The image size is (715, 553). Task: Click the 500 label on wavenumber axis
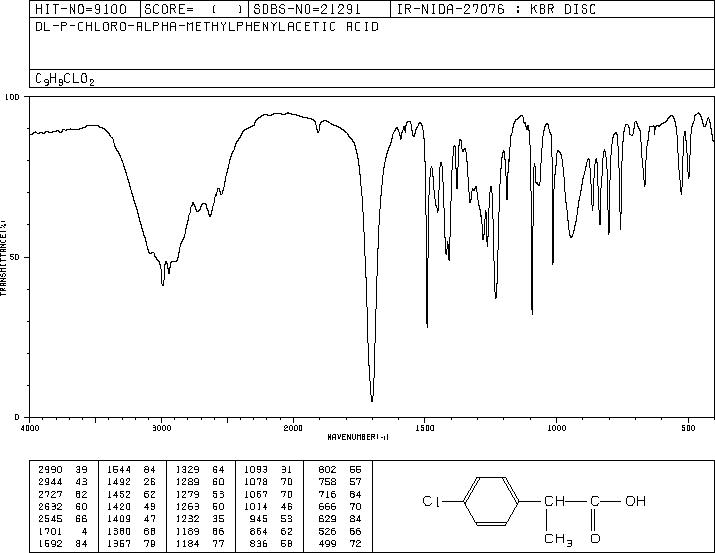coord(688,428)
